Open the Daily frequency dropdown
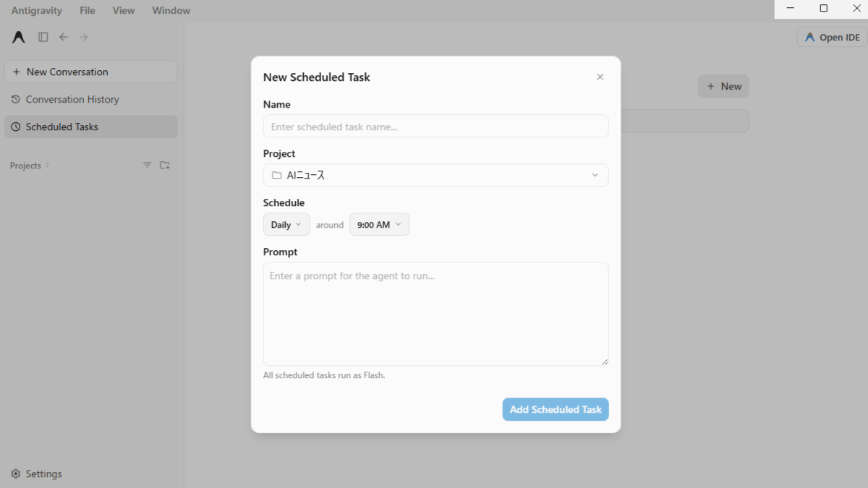 [286, 225]
